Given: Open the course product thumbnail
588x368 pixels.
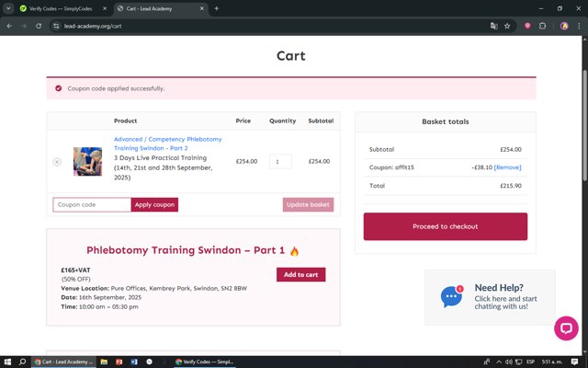Looking at the screenshot, I should point(87,162).
